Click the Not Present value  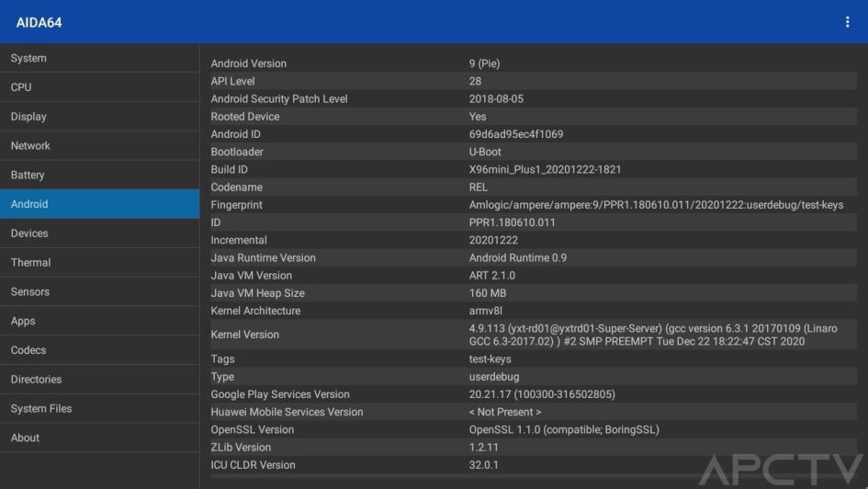tap(505, 413)
